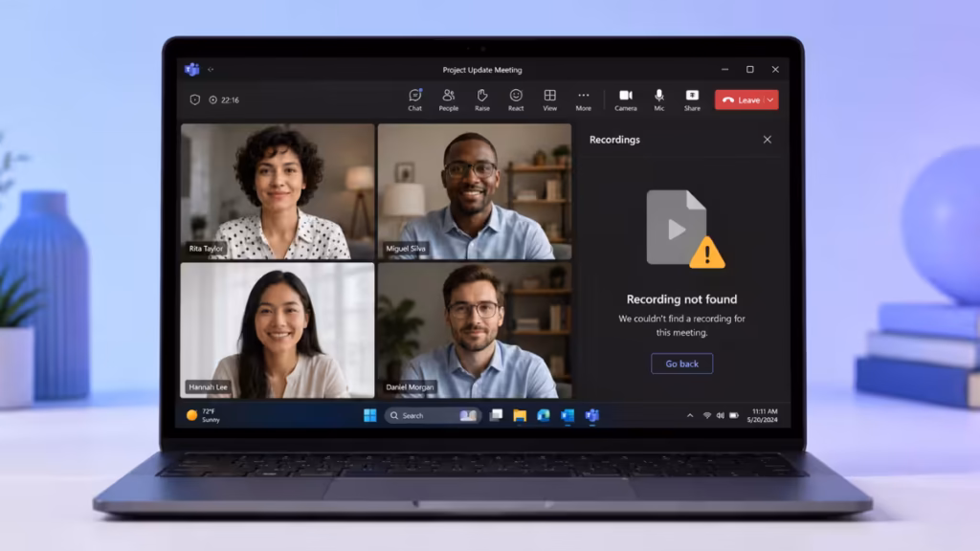This screenshot has width=980, height=551.
Task: Toggle the Camera off
Action: click(x=626, y=99)
